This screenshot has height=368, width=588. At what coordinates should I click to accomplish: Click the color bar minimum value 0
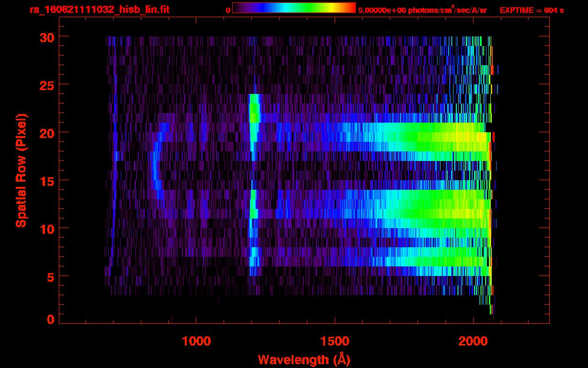228,10
